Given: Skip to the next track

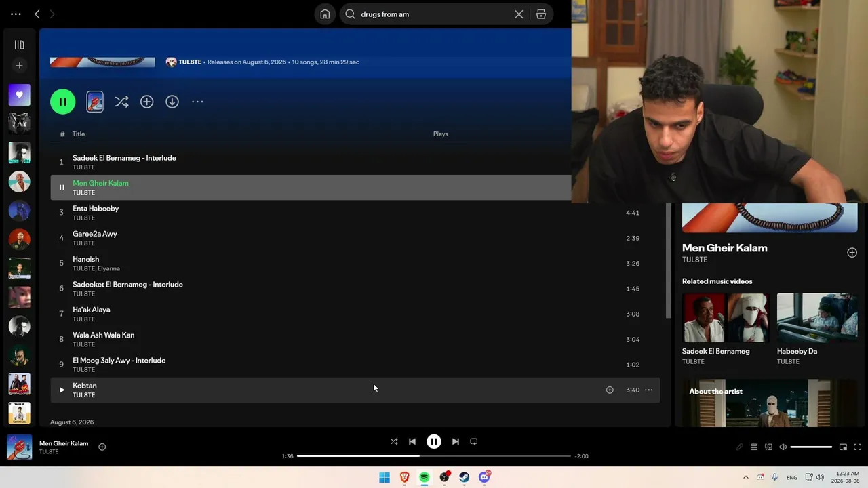Looking at the screenshot, I should coord(456,441).
